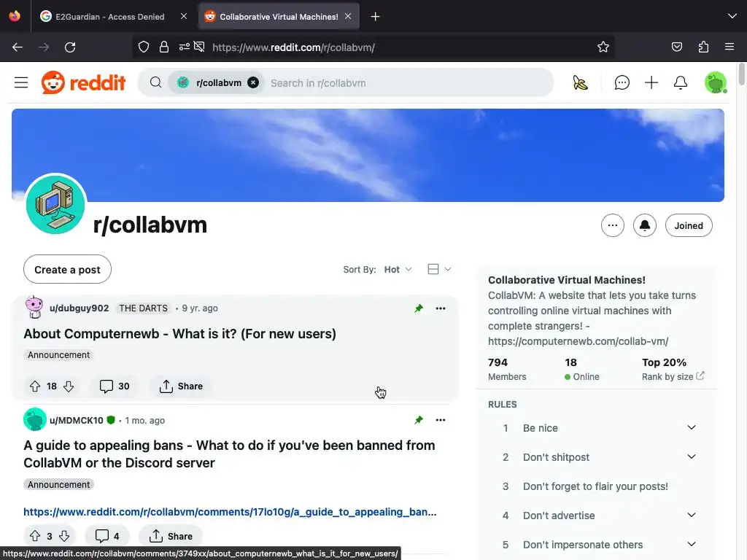Click THE DARTS user flair
747x560 pixels.
(x=144, y=308)
